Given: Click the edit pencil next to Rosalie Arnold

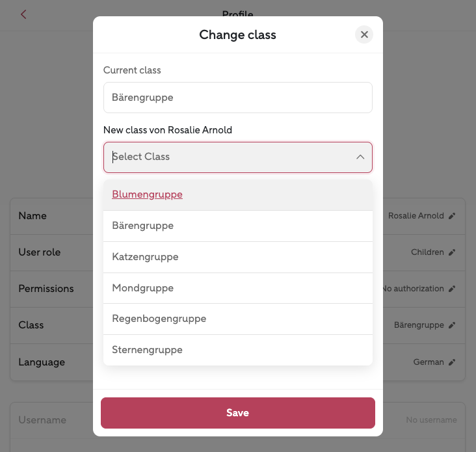Looking at the screenshot, I should [x=453, y=216].
